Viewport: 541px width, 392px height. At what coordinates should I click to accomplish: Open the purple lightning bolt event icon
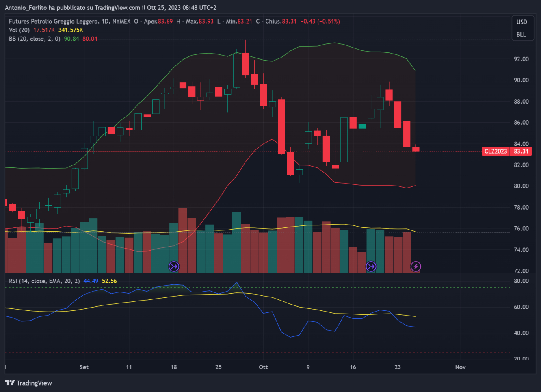(415, 266)
